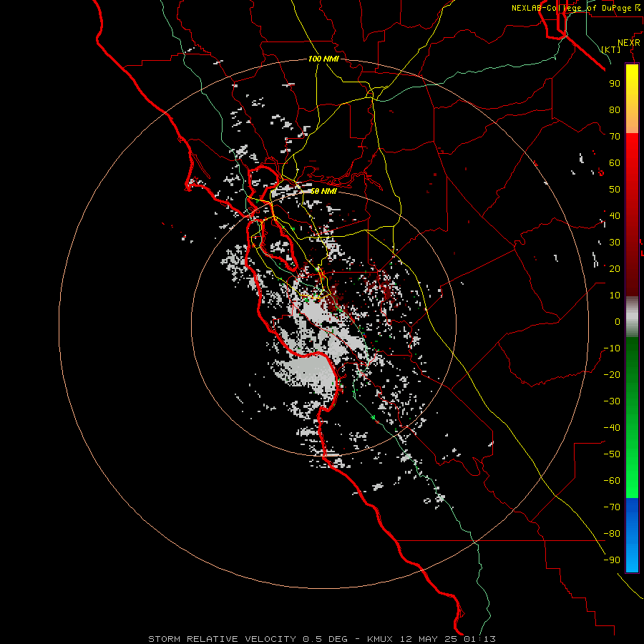The height and width of the screenshot is (644, 644).
Task: Click the -90 value on velocity scale
Action: pyautogui.click(x=612, y=560)
